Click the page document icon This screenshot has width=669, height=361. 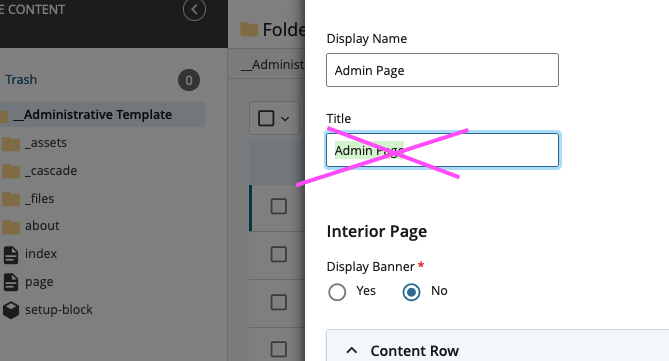point(11,282)
